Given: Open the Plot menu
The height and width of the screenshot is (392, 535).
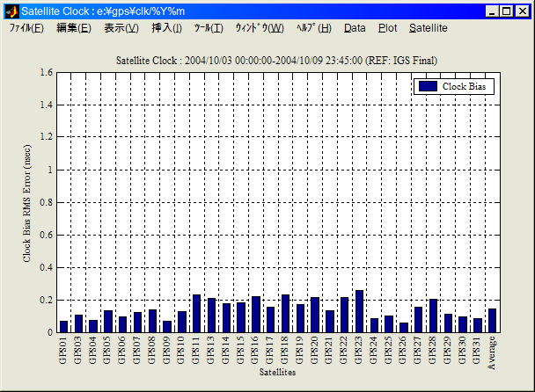Looking at the screenshot, I should click(x=387, y=28).
